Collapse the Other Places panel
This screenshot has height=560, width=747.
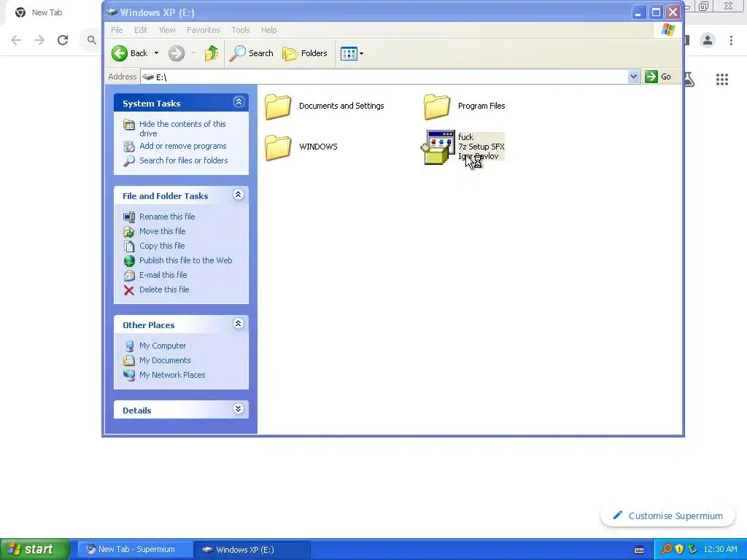[x=239, y=324]
